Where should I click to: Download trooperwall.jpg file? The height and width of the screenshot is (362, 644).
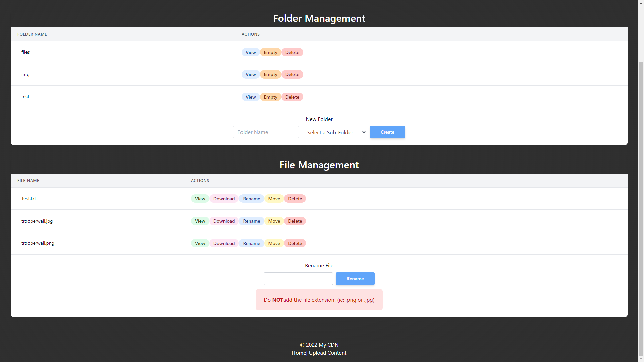(224, 221)
